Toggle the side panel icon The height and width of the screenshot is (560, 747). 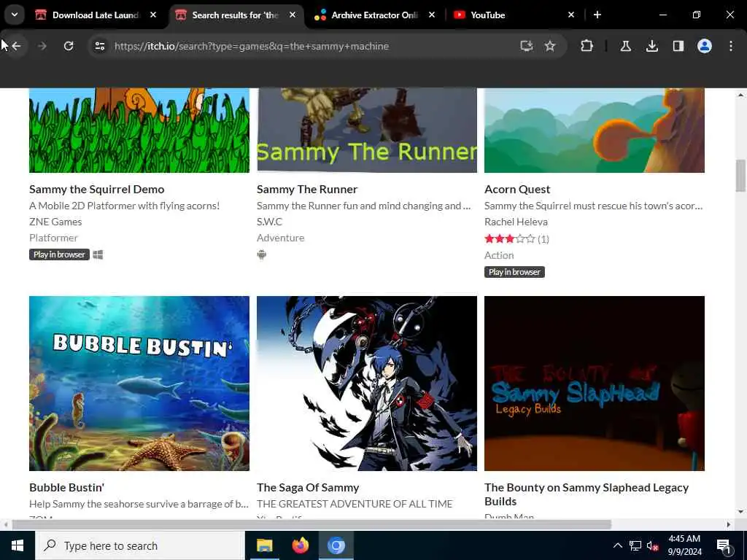point(678,46)
